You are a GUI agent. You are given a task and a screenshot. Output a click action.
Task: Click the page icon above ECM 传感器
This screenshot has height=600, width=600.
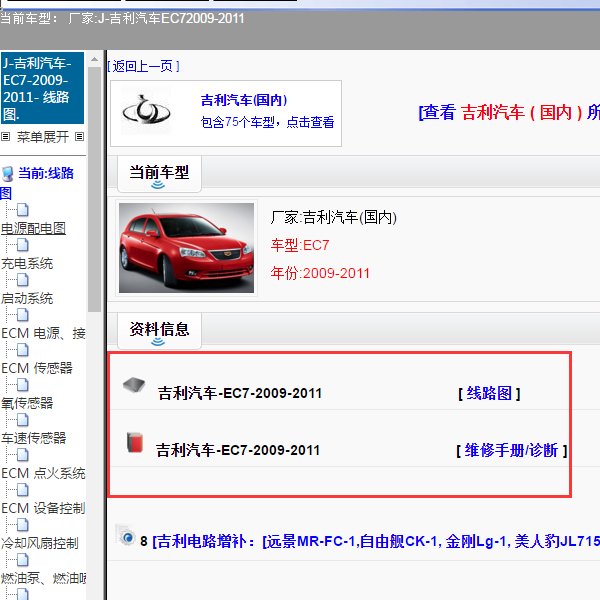23,350
